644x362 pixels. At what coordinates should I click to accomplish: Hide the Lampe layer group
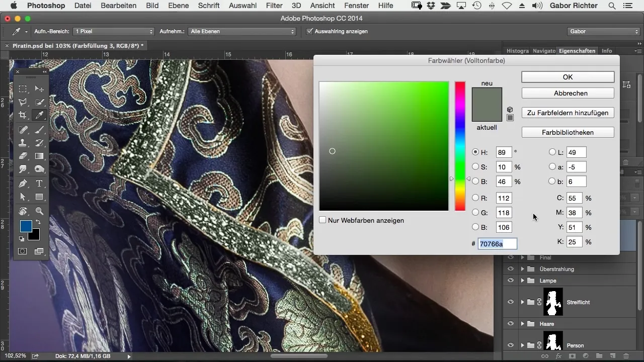point(511,281)
